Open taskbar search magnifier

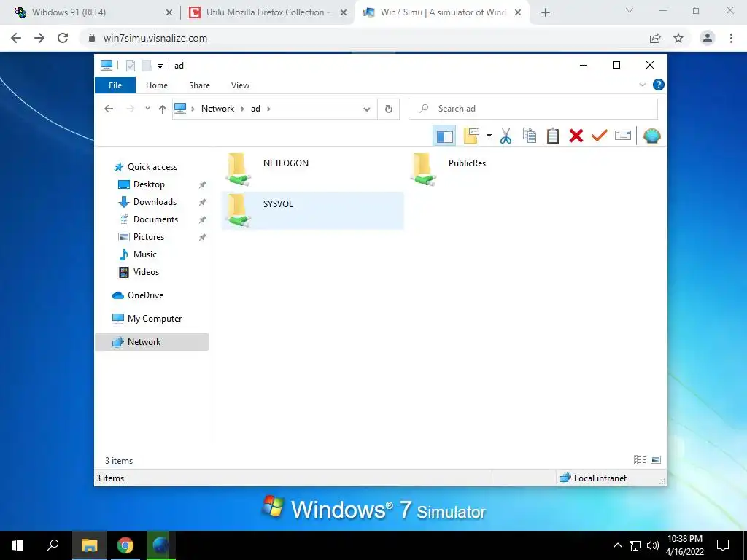coord(53,545)
